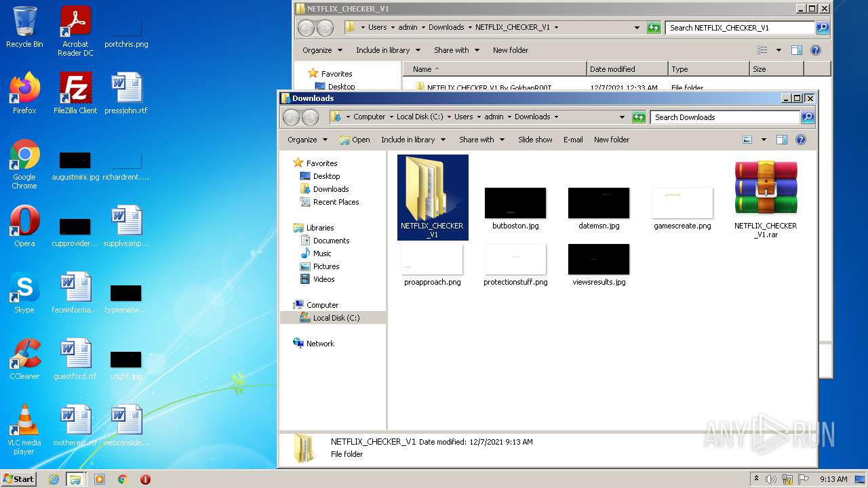868x488 pixels.
Task: Open Pictures library in navigation pane
Action: click(319, 266)
